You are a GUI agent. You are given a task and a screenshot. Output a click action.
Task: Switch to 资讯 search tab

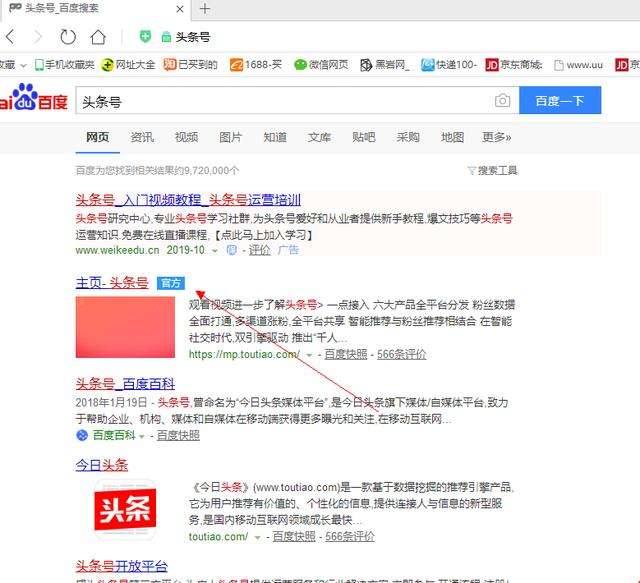click(142, 137)
